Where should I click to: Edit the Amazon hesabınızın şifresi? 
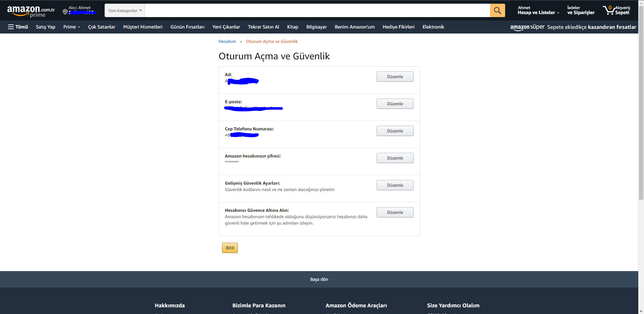395,158
